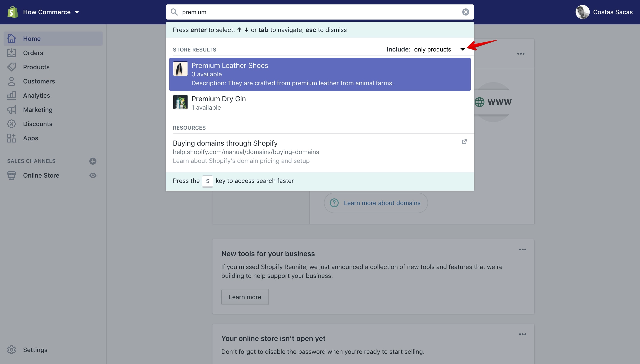Add a sales channel with plus icon
Screen dimensions: 640x364
[93, 161]
